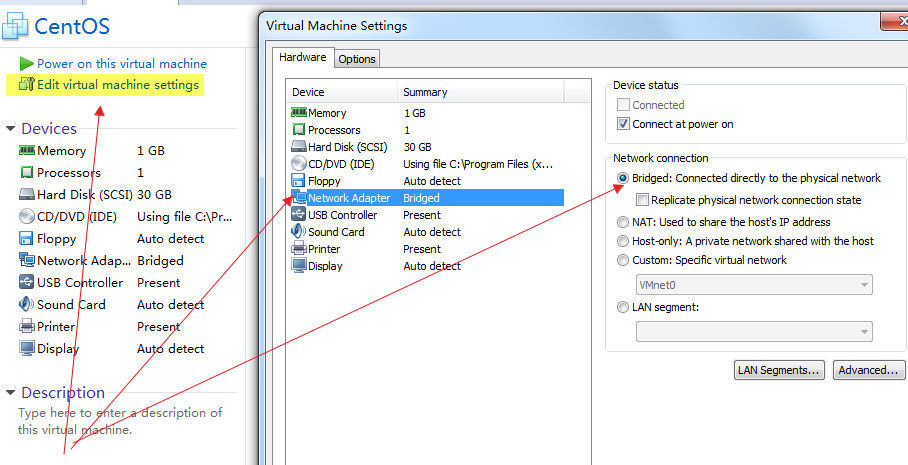Click Processors icon in Devices sidebar
908x465 pixels.
tap(27, 173)
